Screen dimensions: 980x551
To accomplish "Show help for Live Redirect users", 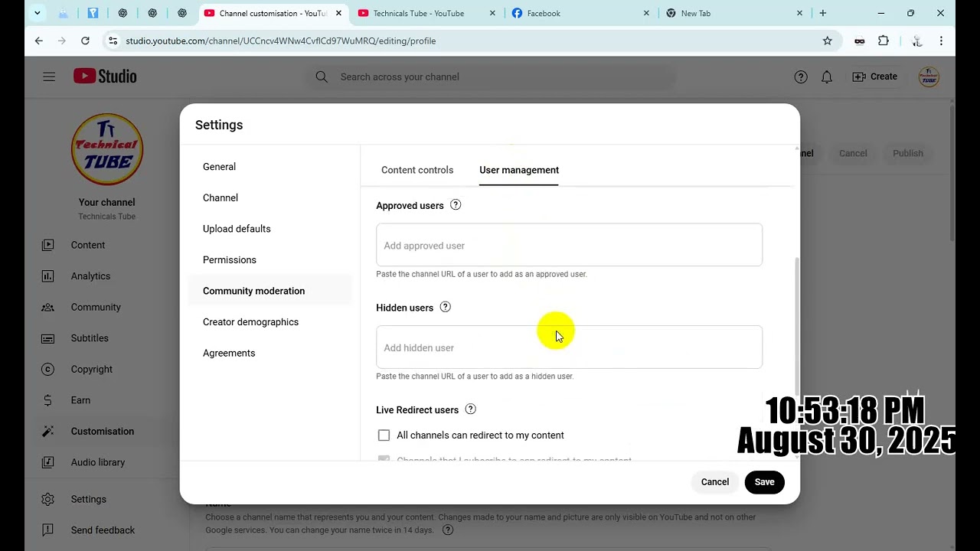I will coord(471,409).
